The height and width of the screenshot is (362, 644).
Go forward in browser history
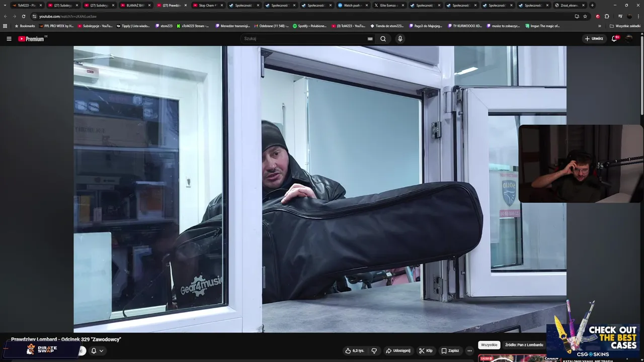pyautogui.click(x=14, y=16)
